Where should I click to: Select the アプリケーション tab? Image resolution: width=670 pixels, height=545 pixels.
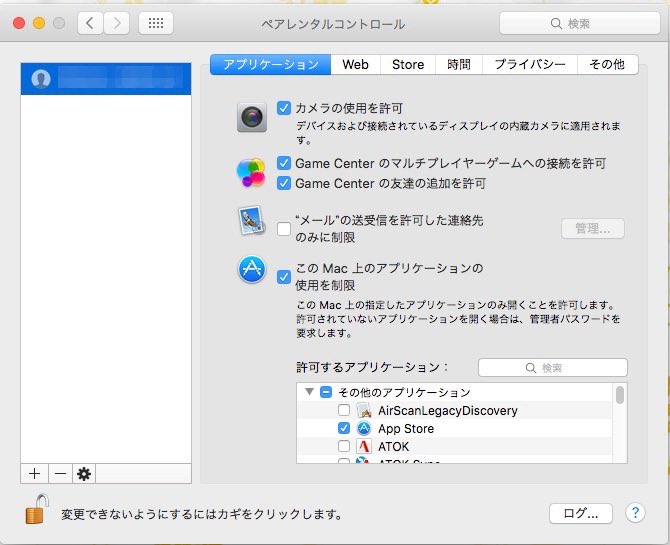pos(270,65)
